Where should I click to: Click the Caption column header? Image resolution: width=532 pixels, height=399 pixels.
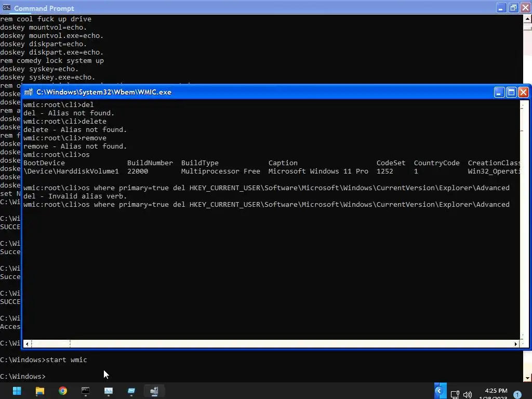(283, 163)
